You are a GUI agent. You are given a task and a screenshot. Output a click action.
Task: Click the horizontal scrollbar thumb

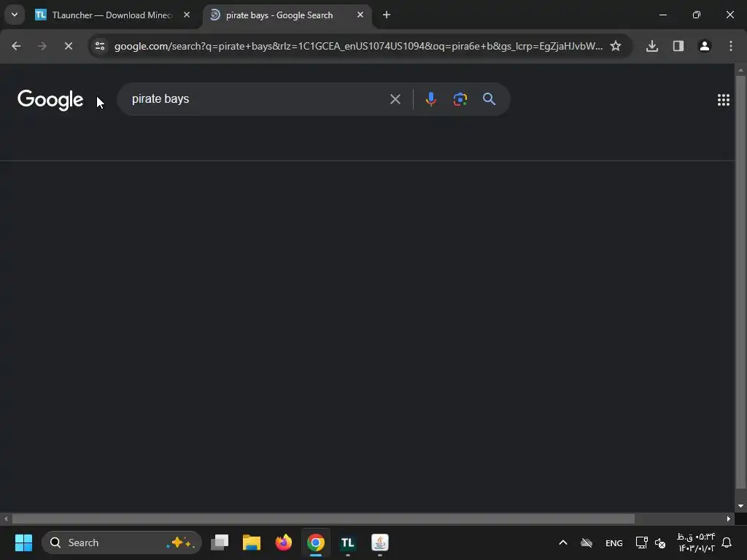tap(323, 519)
